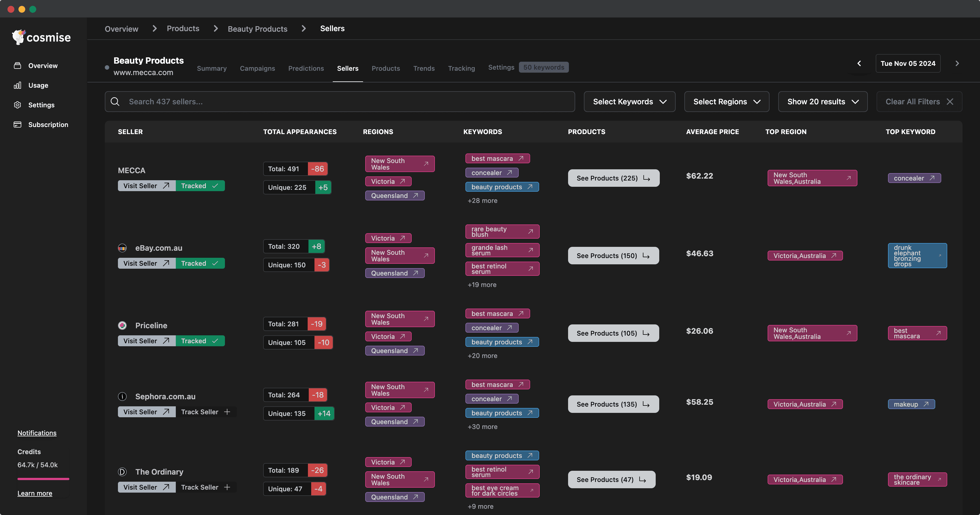Go to previous date with left arrow
The height and width of the screenshot is (515, 980).
(859, 63)
